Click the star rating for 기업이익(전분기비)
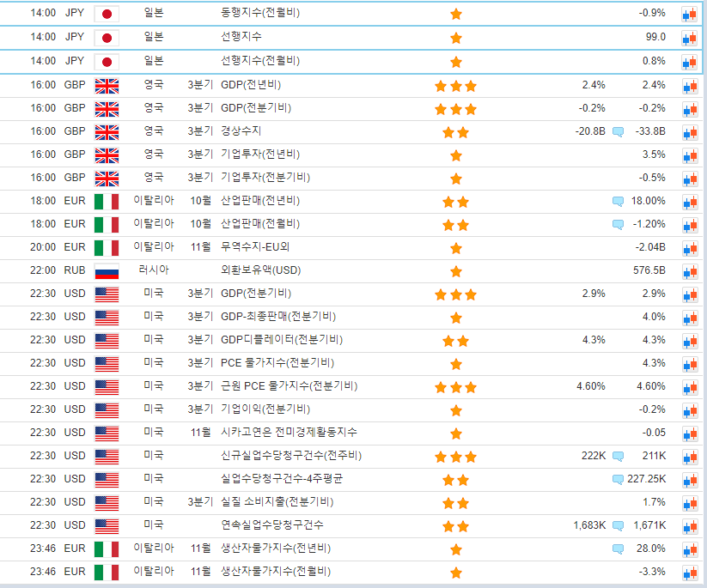 (x=455, y=410)
